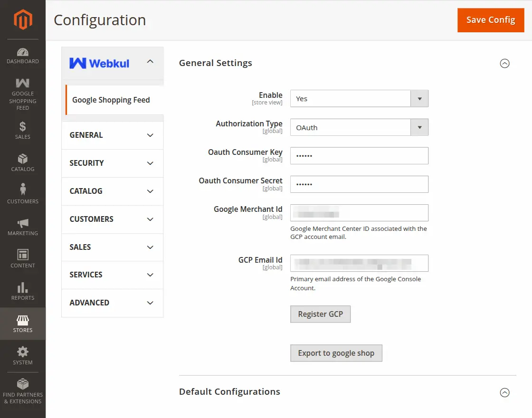Collapse Default Configurations with circle arrow

(504, 392)
